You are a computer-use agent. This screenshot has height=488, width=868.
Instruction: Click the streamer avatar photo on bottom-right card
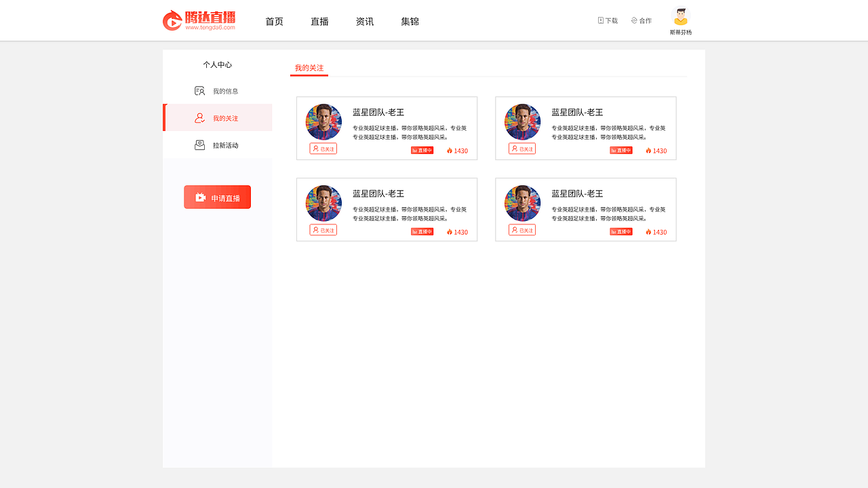point(522,203)
